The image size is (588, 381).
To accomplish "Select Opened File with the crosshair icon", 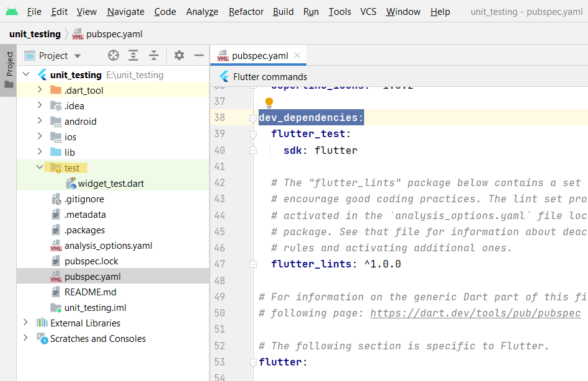I will coord(113,55).
